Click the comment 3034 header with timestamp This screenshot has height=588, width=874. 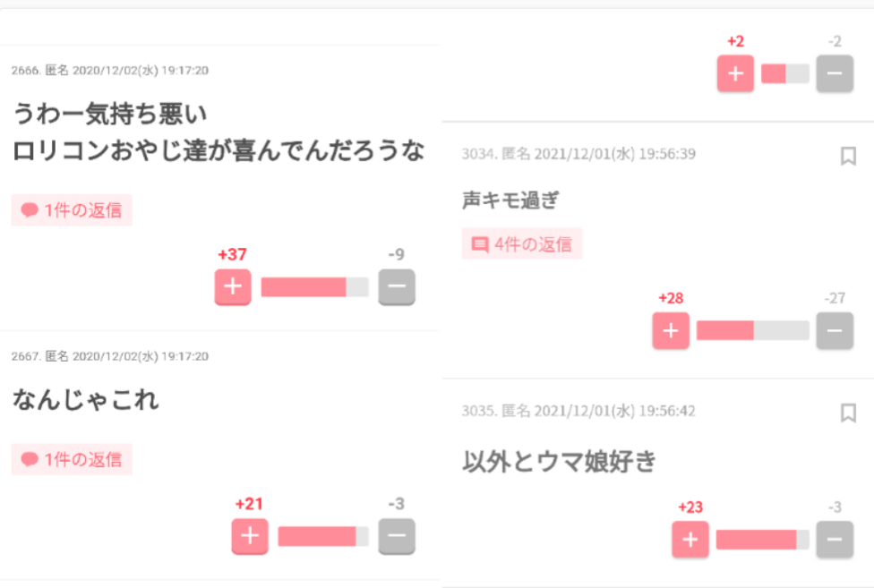pos(578,154)
